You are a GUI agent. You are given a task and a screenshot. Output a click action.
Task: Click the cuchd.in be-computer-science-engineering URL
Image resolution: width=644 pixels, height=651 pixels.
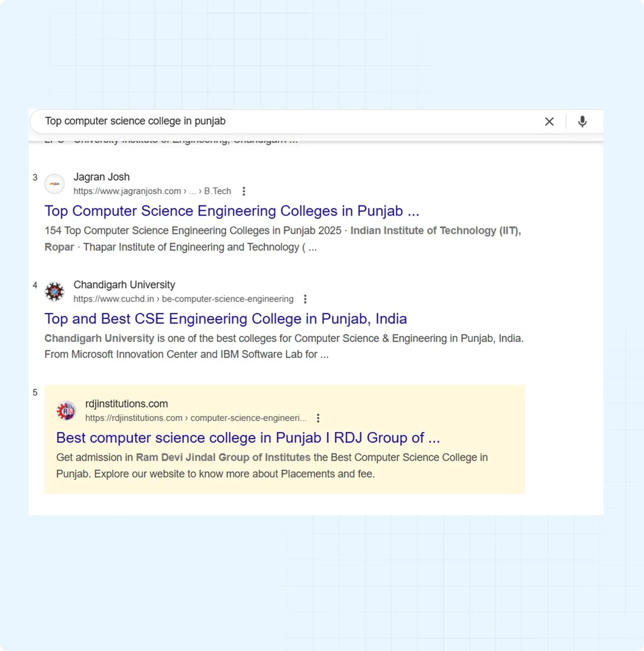tap(183, 299)
